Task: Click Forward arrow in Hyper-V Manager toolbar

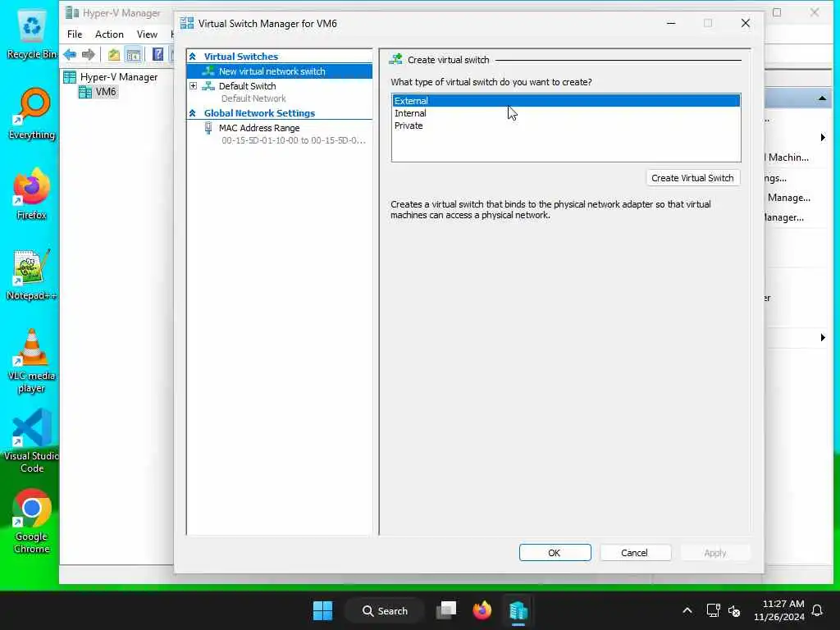Action: pos(89,54)
